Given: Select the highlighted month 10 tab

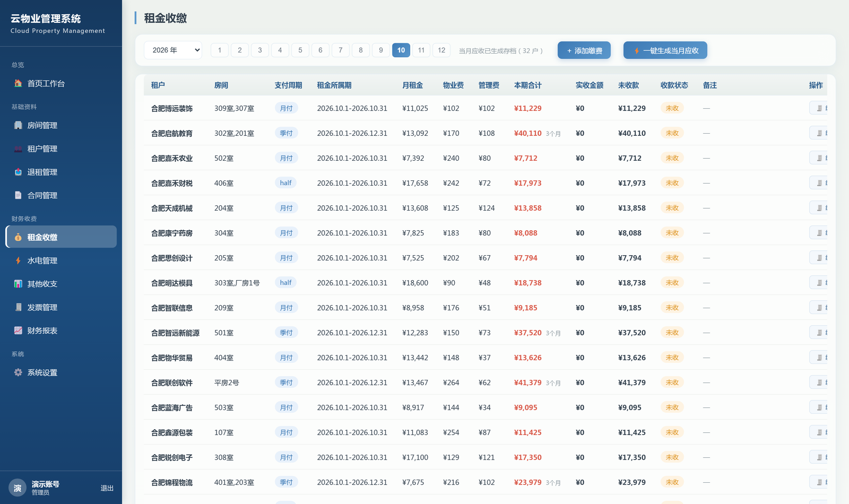Looking at the screenshot, I should pos(401,50).
